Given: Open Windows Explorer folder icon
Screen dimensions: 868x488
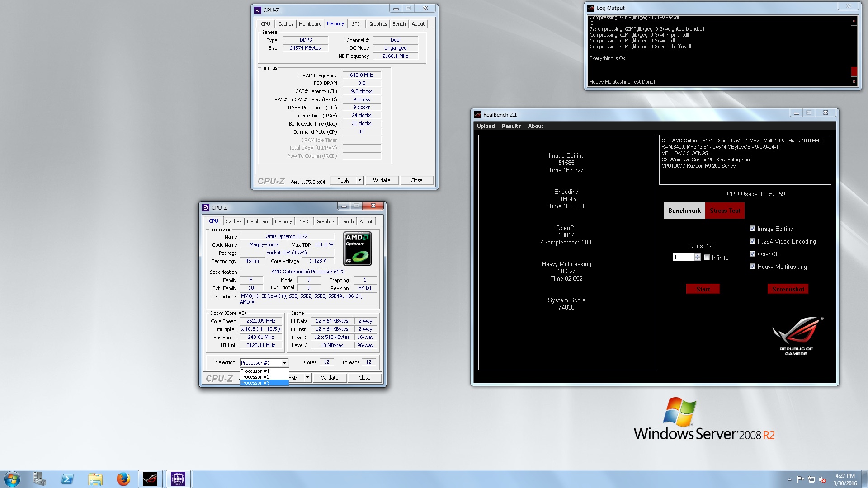Looking at the screenshot, I should tap(95, 479).
